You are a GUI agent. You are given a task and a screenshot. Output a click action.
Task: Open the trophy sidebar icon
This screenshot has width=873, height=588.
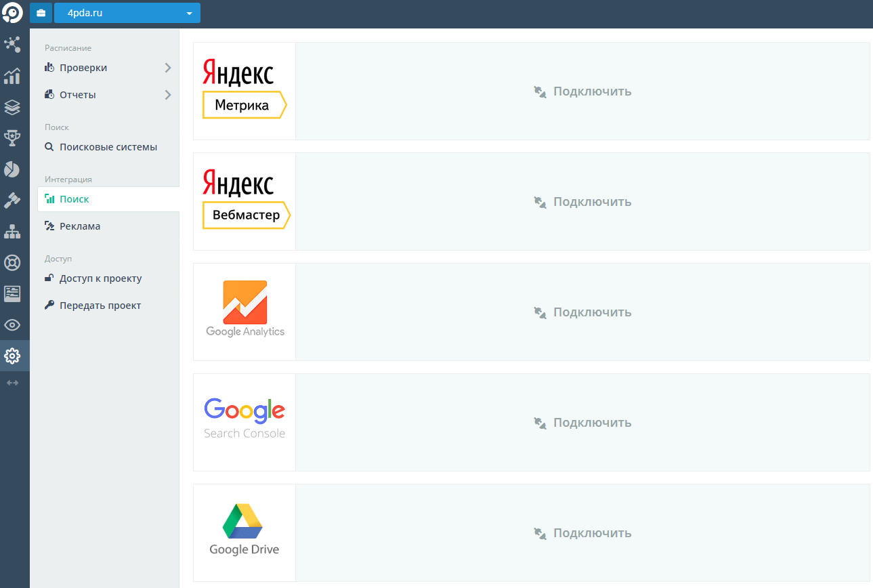click(x=12, y=138)
